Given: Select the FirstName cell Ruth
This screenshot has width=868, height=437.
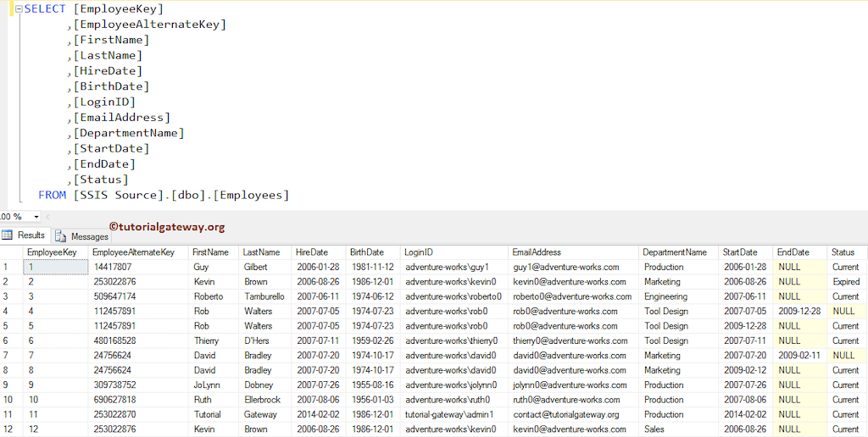Looking at the screenshot, I should click(x=214, y=400).
